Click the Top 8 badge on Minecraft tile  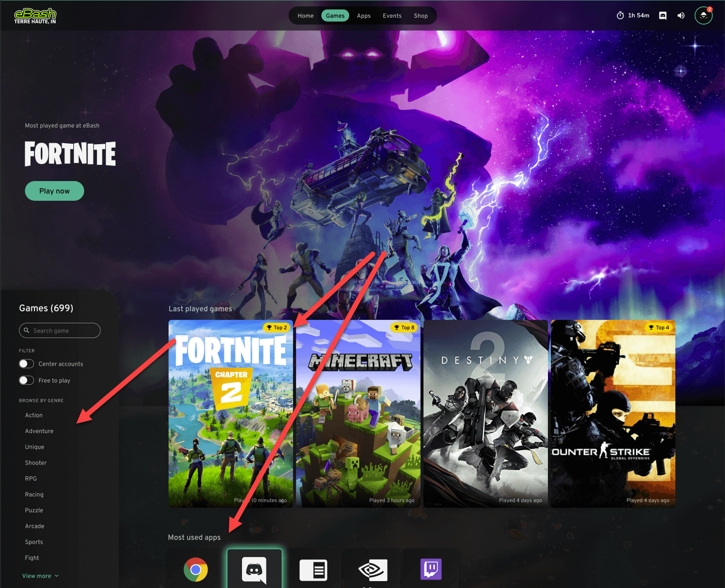tap(405, 327)
